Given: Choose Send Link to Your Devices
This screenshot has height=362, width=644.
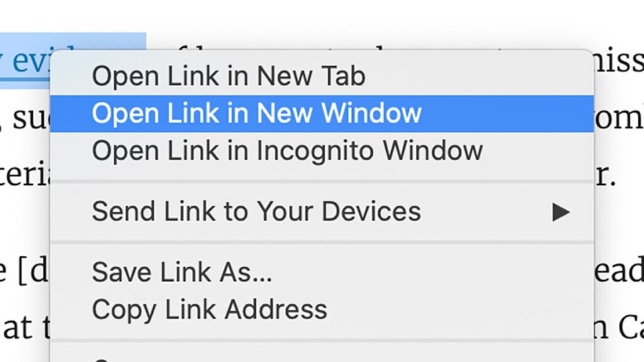Looking at the screenshot, I should click(x=255, y=211).
